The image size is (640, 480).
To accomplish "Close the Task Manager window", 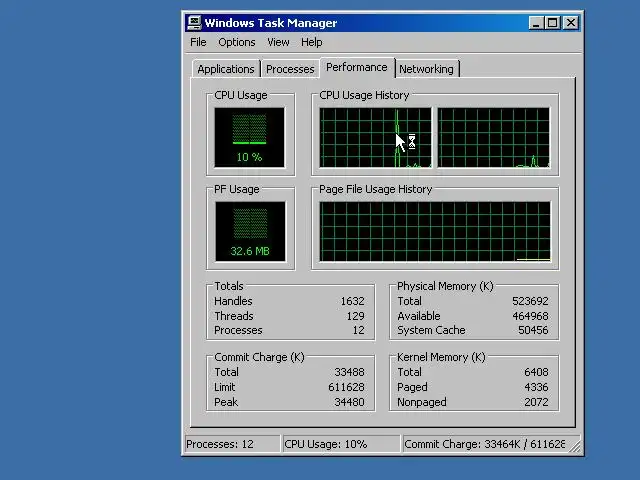I will (571, 23).
